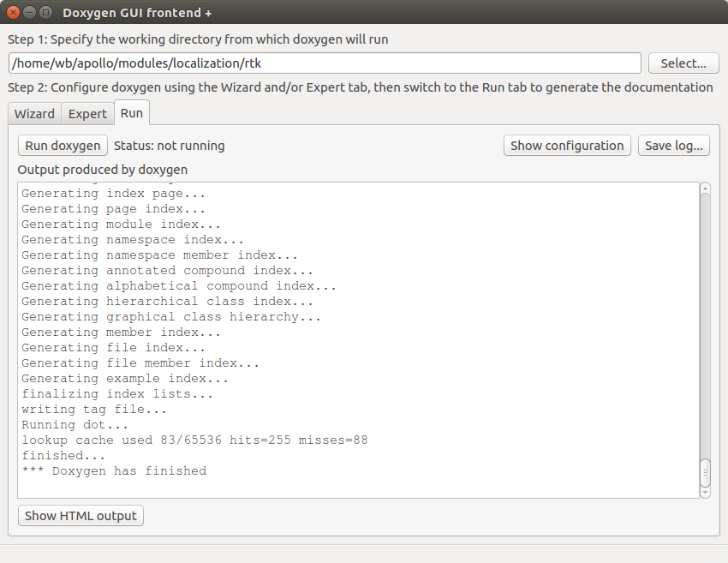
Task: Click 'Generating annotated compound index...' line
Action: pos(167,270)
